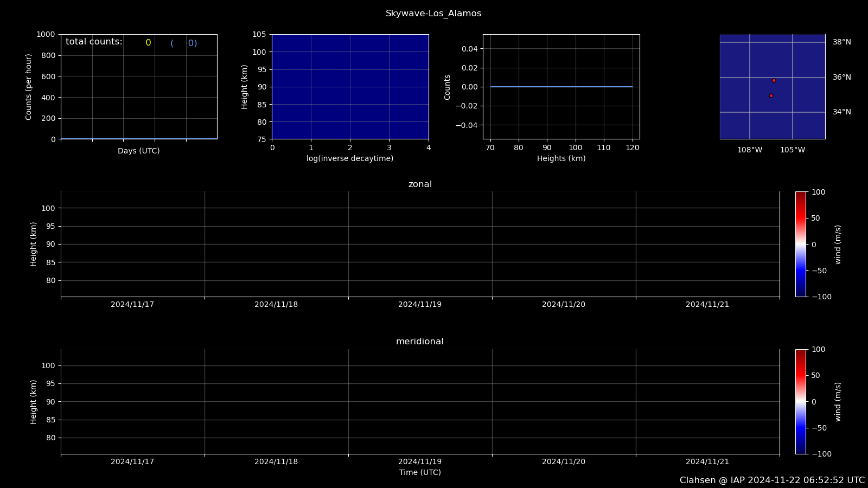Click the yellow 0 total count value

click(148, 43)
